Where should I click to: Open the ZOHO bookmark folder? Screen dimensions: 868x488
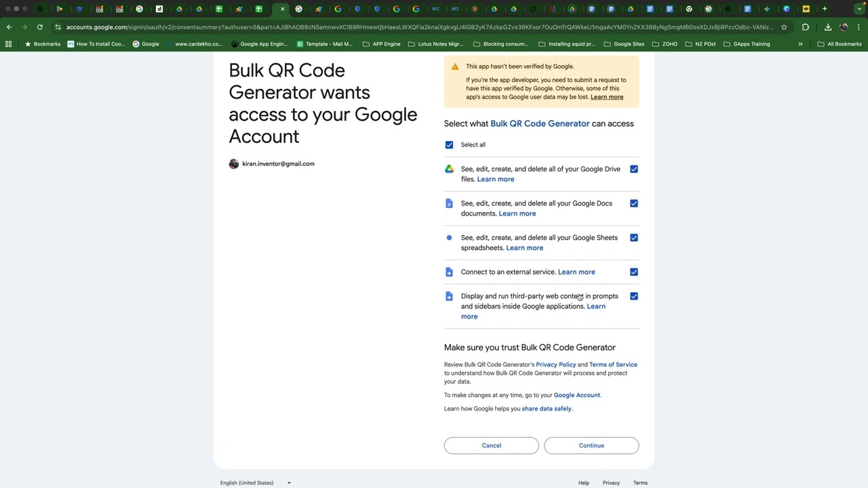(665, 44)
